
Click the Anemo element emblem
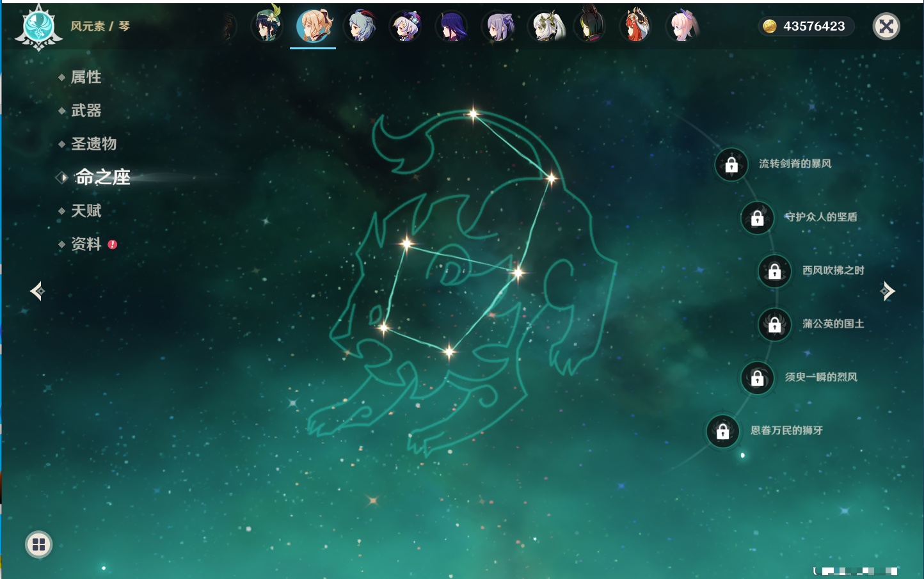tap(38, 28)
